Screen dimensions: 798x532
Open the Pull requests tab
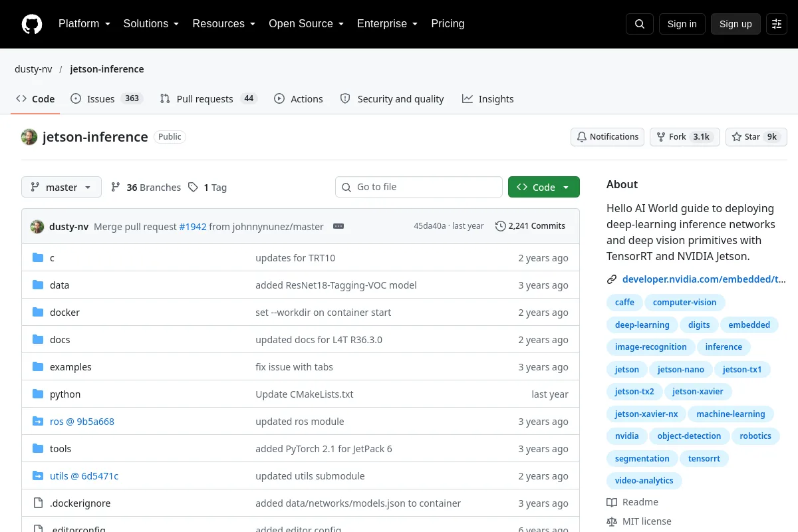tap(209, 99)
